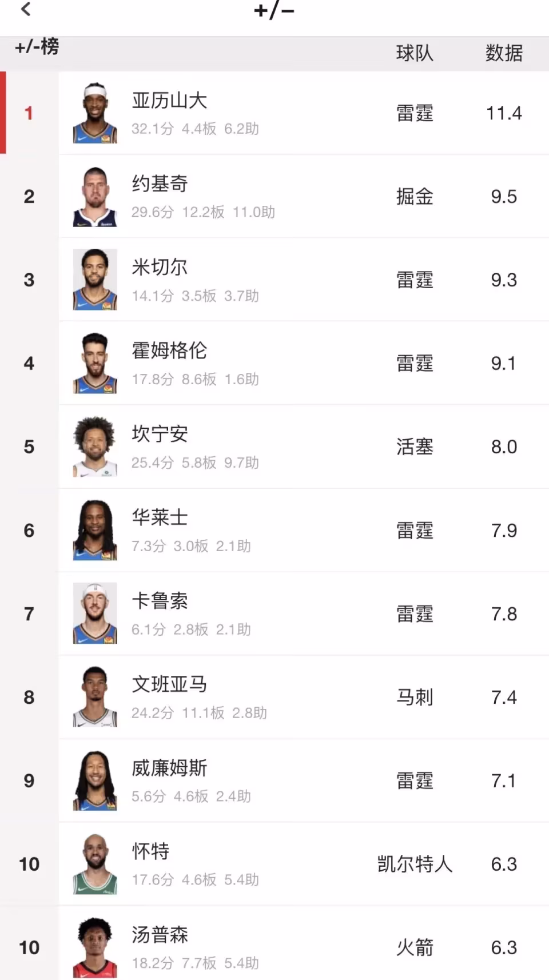The image size is (549, 980).
Task: Tap 华莱士's headshot photo
Action: coord(95,530)
